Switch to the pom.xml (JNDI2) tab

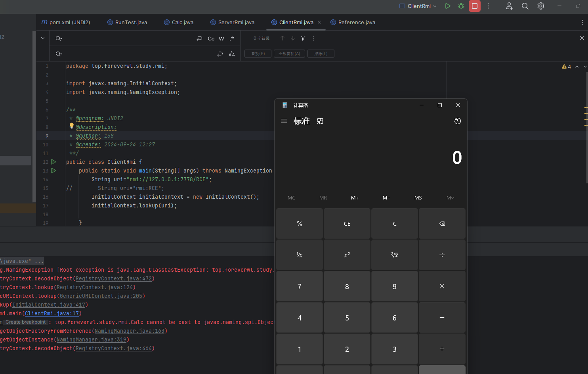[x=66, y=22]
